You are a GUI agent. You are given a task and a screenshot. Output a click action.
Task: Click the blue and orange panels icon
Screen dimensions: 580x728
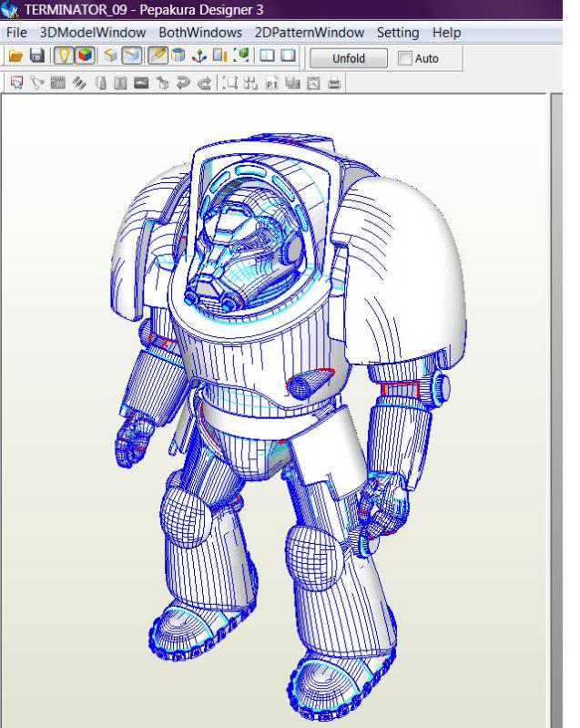click(220, 56)
